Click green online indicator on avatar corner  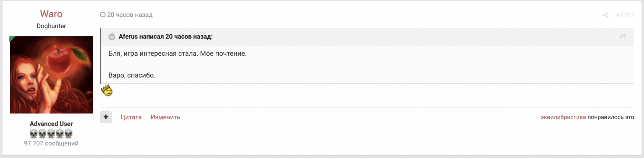(x=12, y=38)
